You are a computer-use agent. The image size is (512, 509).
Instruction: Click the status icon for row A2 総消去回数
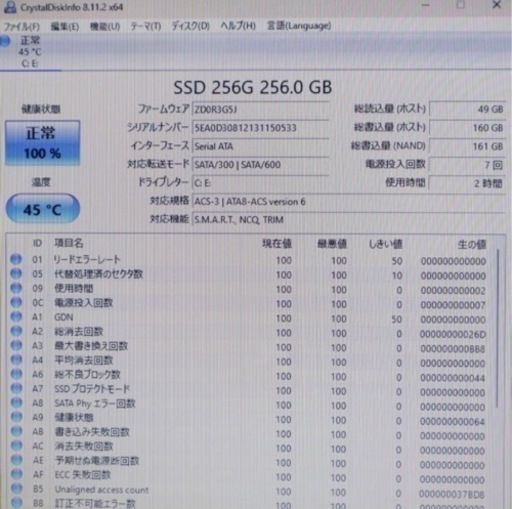(16, 331)
